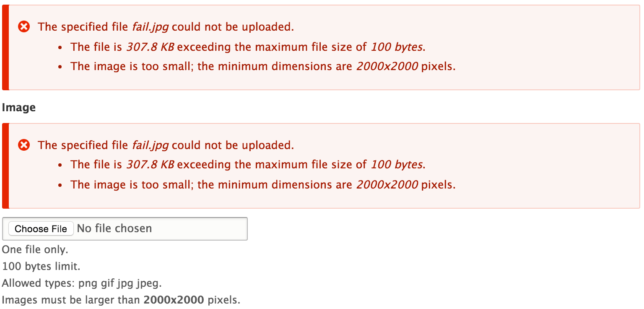Click 2000x2000 text in top error message
This screenshot has height=309, width=644.
click(387, 66)
